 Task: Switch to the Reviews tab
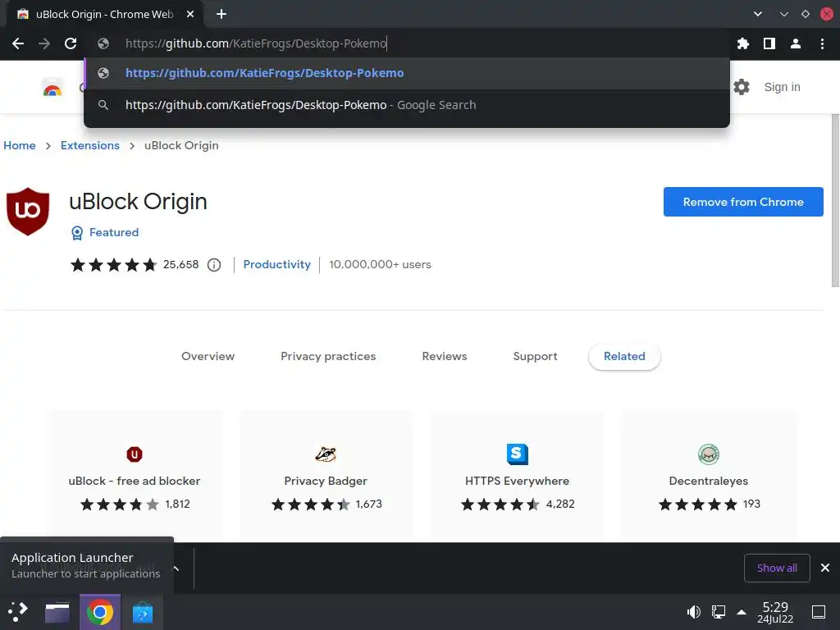(x=445, y=356)
